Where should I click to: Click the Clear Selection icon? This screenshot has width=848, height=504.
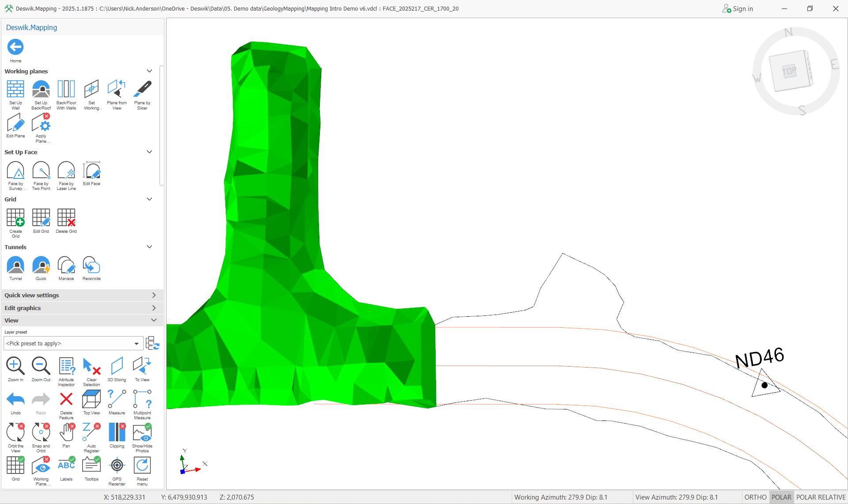point(91,371)
